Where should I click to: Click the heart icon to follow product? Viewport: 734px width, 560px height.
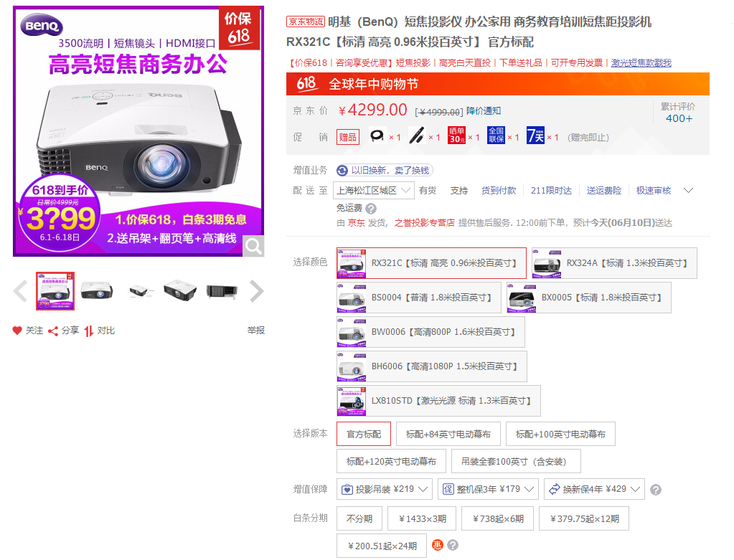17,331
